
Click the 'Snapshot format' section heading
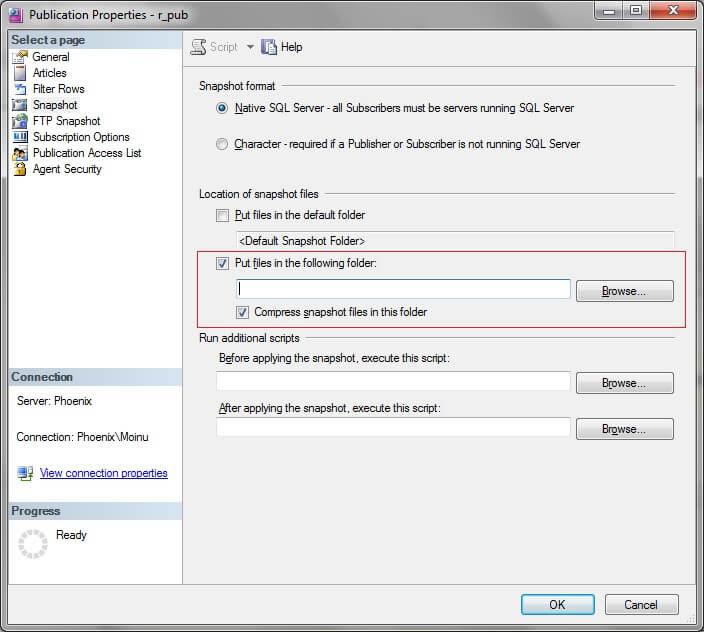point(237,86)
